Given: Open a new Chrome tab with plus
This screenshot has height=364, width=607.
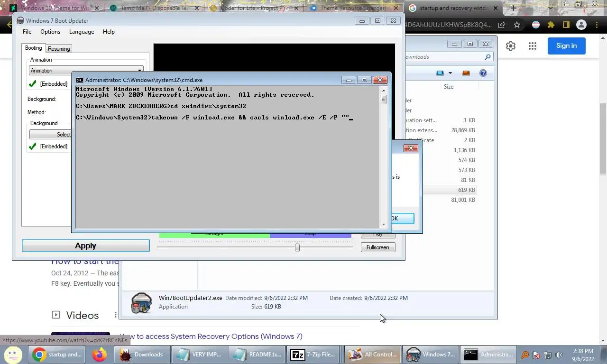Looking at the screenshot, I should (513, 8).
